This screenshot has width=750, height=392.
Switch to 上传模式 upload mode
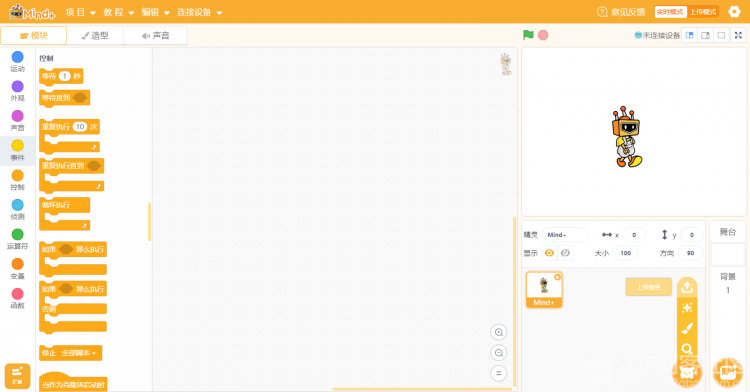tap(703, 12)
